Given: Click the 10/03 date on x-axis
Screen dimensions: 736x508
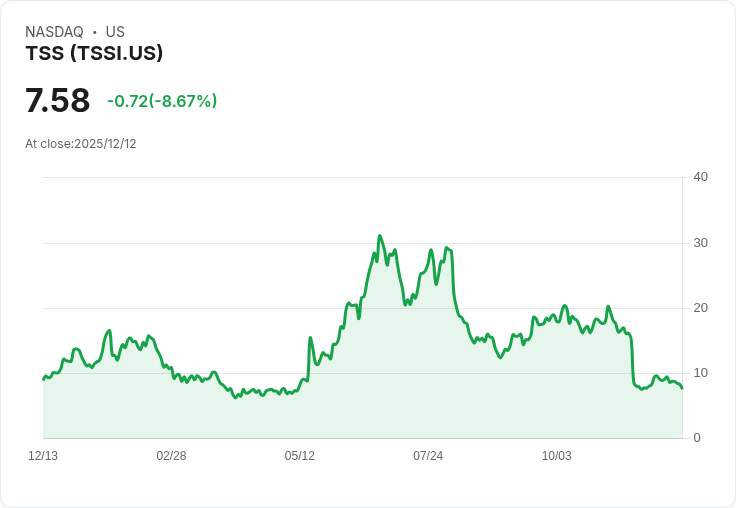Looking at the screenshot, I should coord(557,456).
